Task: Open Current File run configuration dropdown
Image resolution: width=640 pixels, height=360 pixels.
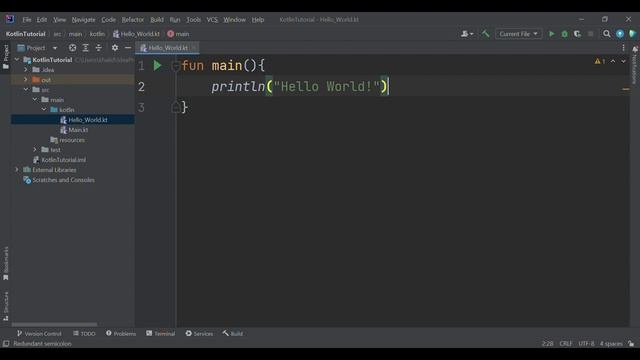Action: (518, 34)
